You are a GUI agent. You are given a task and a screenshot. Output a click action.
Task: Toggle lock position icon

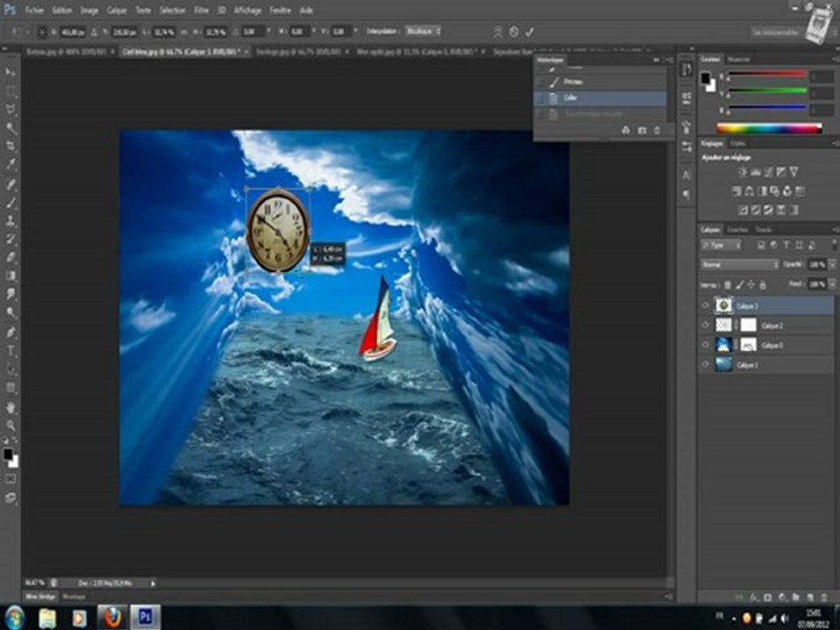coord(751,285)
